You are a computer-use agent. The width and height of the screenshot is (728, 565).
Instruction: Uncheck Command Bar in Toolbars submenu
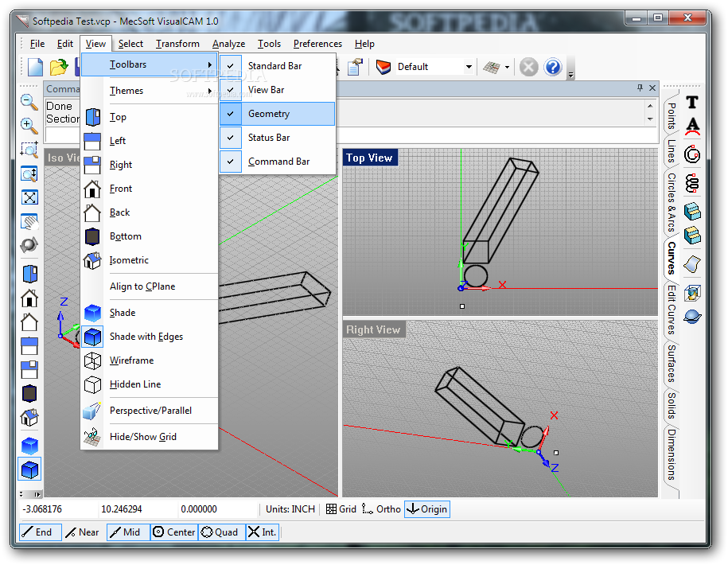(x=230, y=162)
